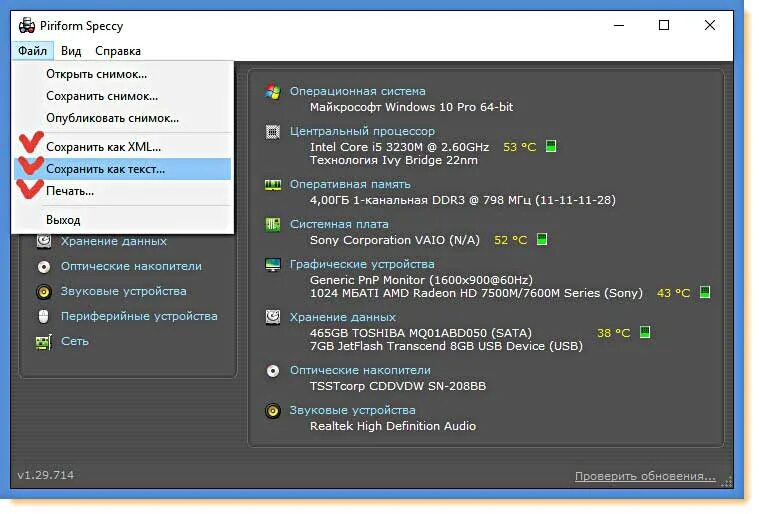Screen dimensions: 759x514
Task: Click green CPU temperature indicator near 53 °C
Action: 551,146
